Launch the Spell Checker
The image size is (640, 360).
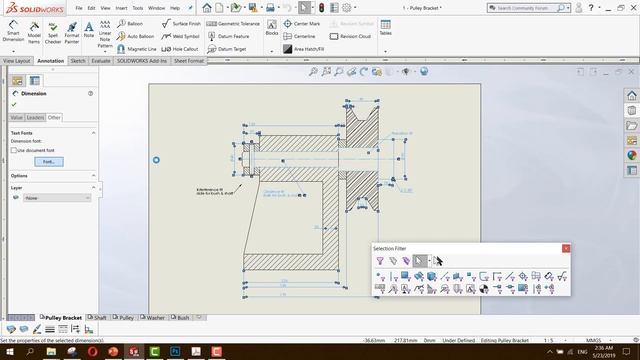coord(53,33)
